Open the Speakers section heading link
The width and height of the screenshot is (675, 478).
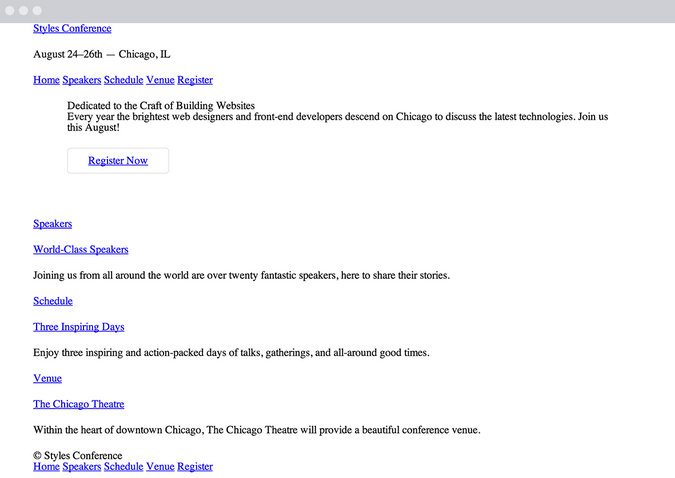[53, 224]
